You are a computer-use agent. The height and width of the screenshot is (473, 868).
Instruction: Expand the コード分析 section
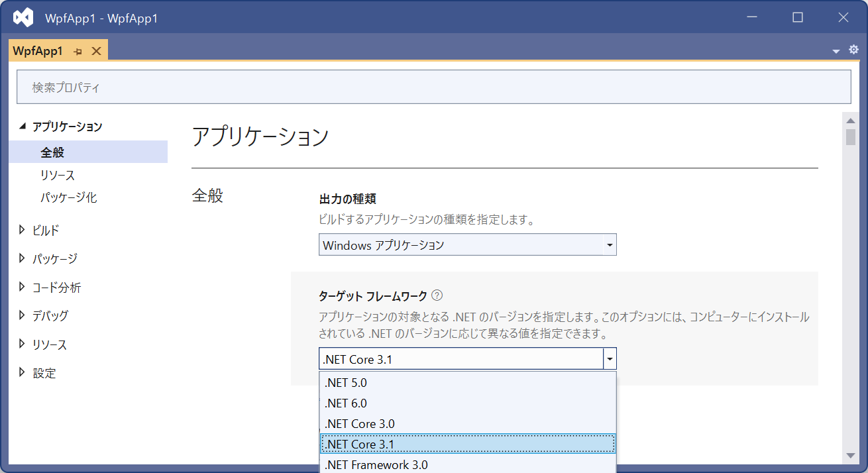click(x=23, y=287)
